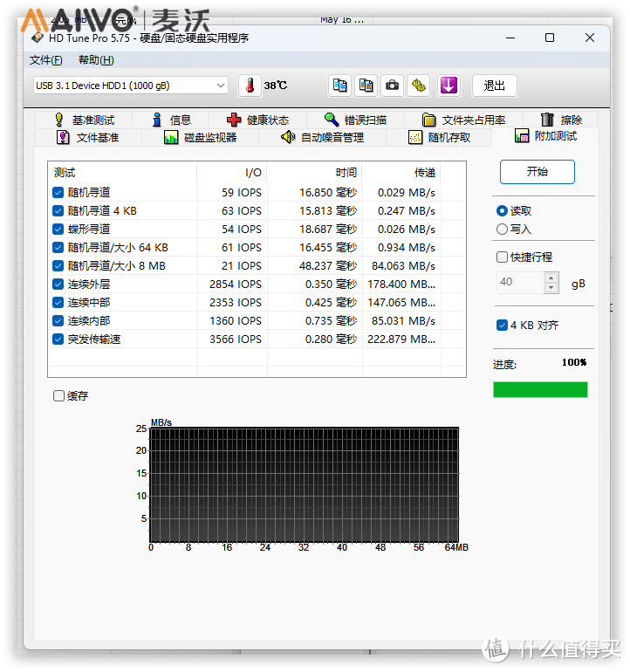Screen dimensions: 630x672
Task: Switch to the 错误扫描 tab
Action: coord(355,120)
